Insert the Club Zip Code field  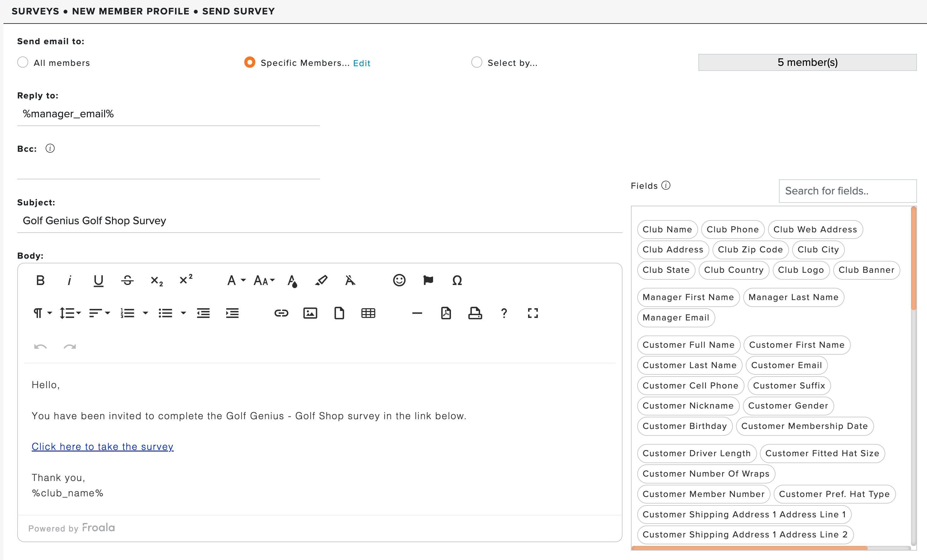click(750, 250)
